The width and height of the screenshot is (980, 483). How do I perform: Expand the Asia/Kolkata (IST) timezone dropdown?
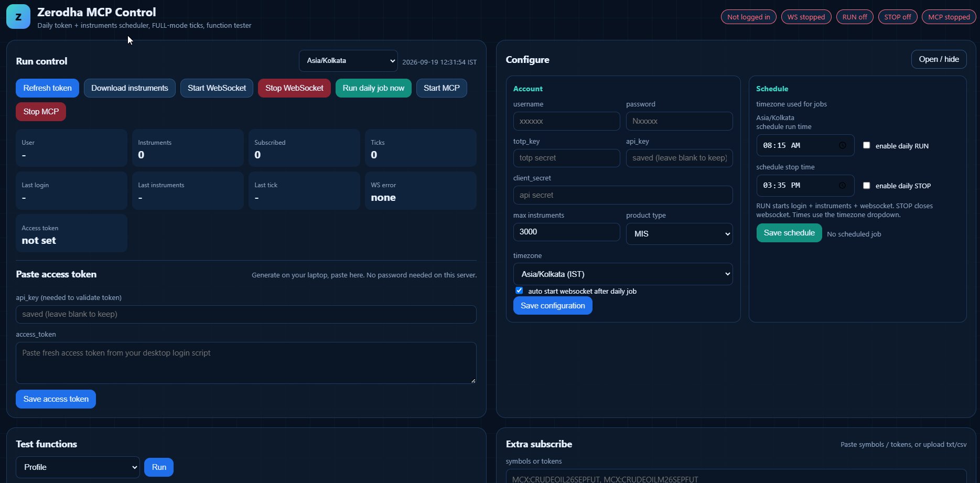623,274
